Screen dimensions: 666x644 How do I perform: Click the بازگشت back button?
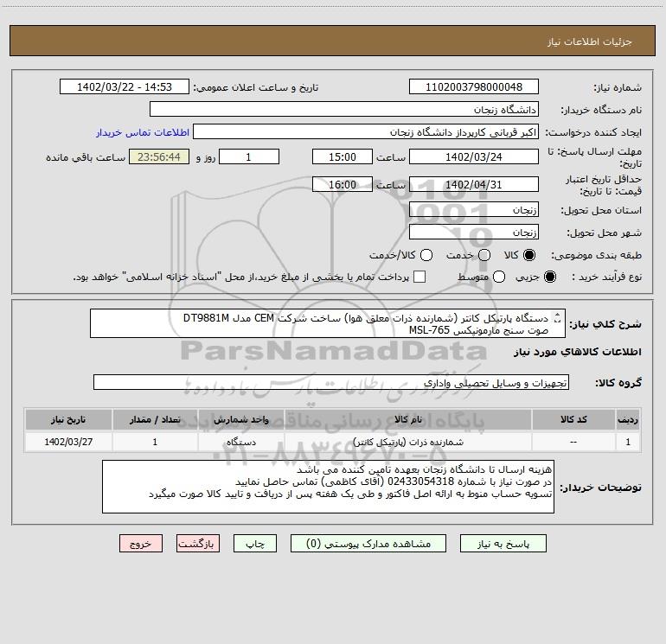tap(198, 544)
